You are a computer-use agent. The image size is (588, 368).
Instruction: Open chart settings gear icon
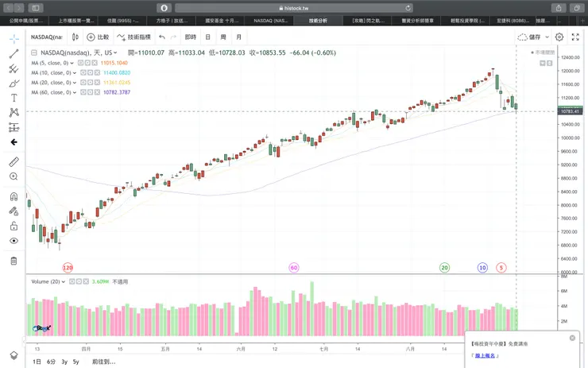point(559,37)
